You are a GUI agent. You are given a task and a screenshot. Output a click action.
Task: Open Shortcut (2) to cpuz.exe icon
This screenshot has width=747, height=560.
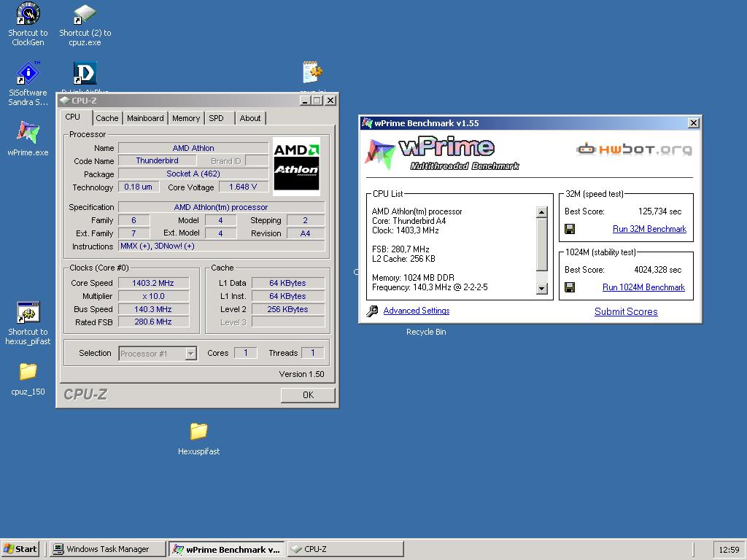click(85, 24)
